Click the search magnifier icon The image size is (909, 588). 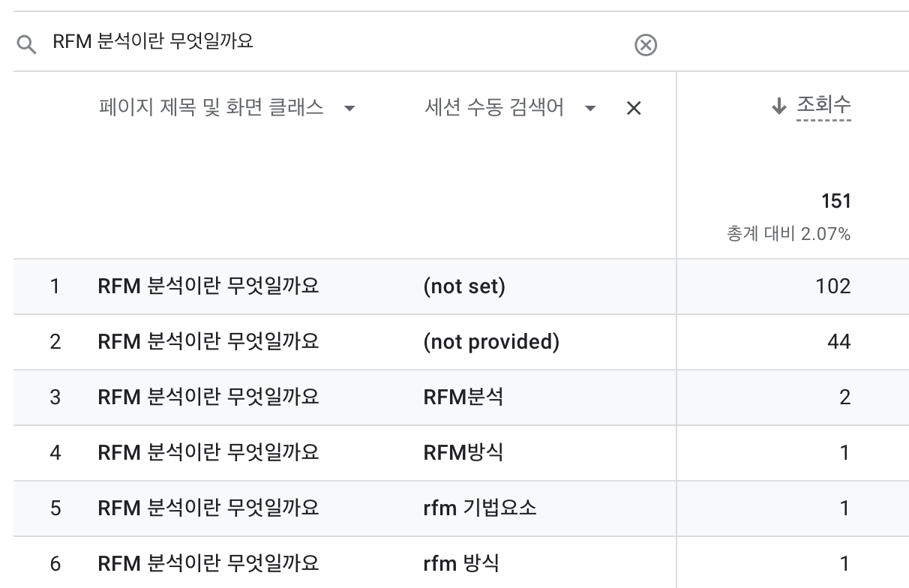[x=26, y=45]
